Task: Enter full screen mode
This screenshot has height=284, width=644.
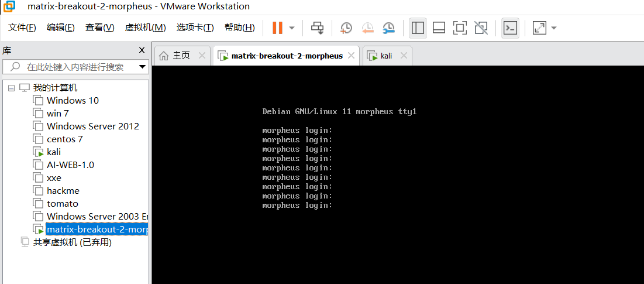Action: pyautogui.click(x=460, y=28)
